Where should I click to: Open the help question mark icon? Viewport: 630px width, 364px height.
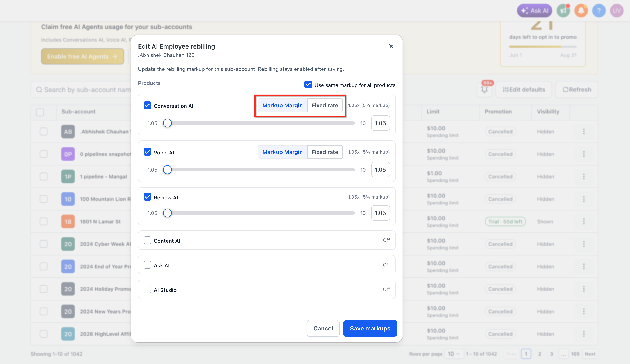(x=599, y=11)
